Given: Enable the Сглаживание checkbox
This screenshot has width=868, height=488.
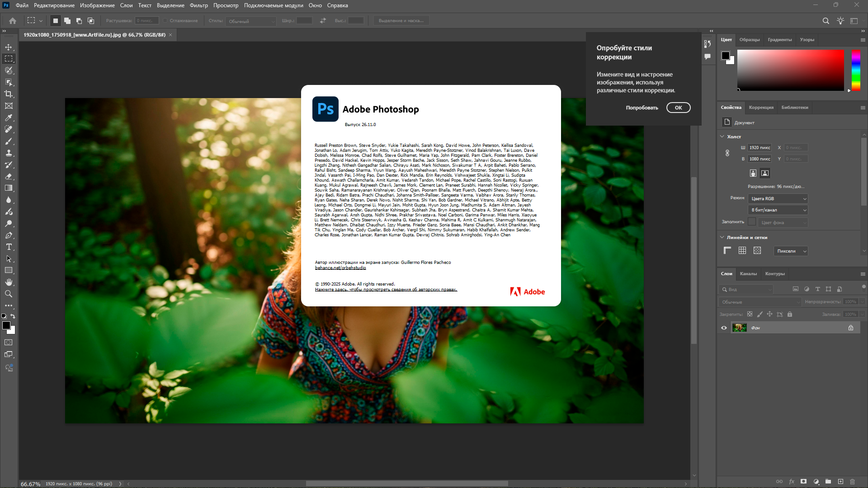Looking at the screenshot, I should point(165,21).
